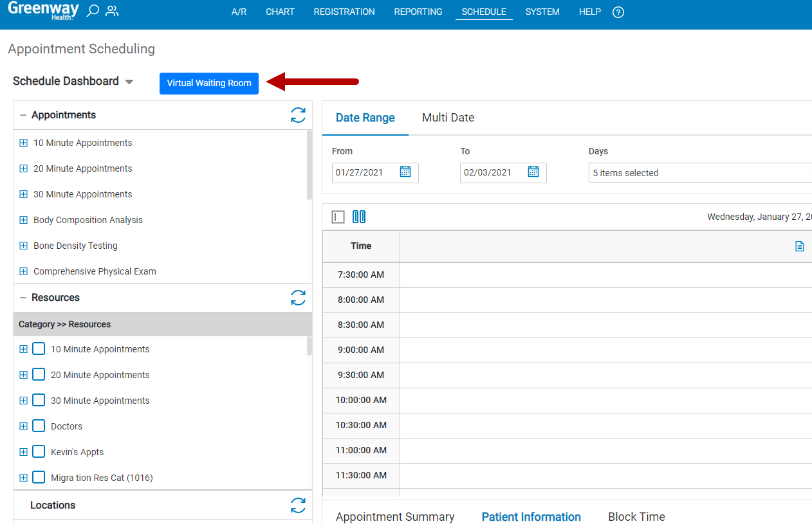The image size is (812, 524).
Task: Click the Resources list scrollbar
Action: click(309, 346)
